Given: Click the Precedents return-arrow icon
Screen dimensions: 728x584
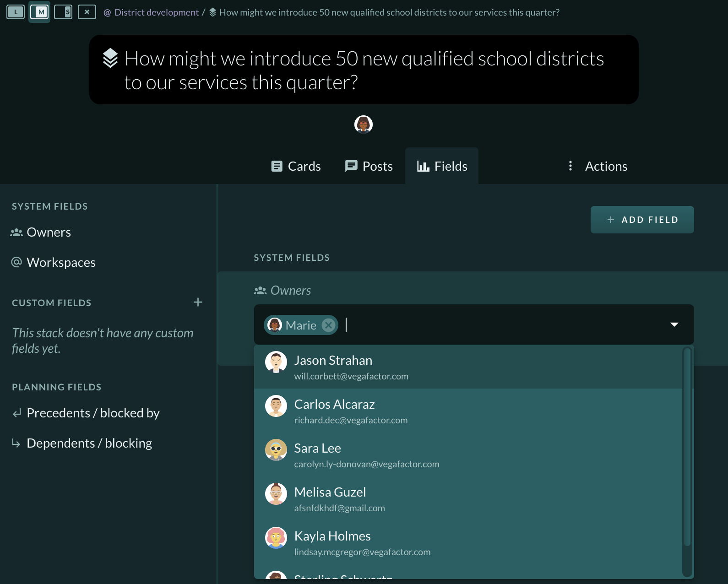Looking at the screenshot, I should 17,413.
